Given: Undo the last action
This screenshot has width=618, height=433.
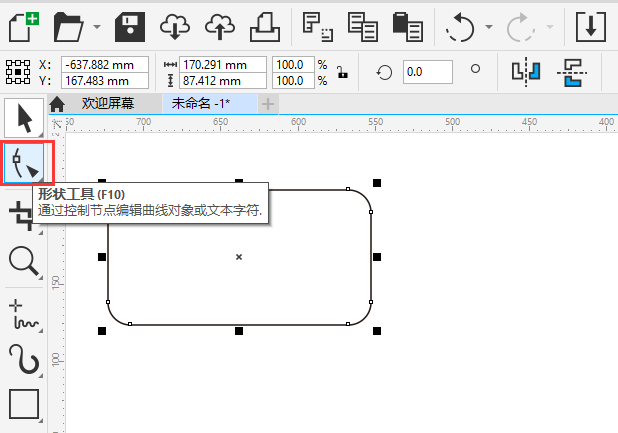Looking at the screenshot, I should pos(460,27).
